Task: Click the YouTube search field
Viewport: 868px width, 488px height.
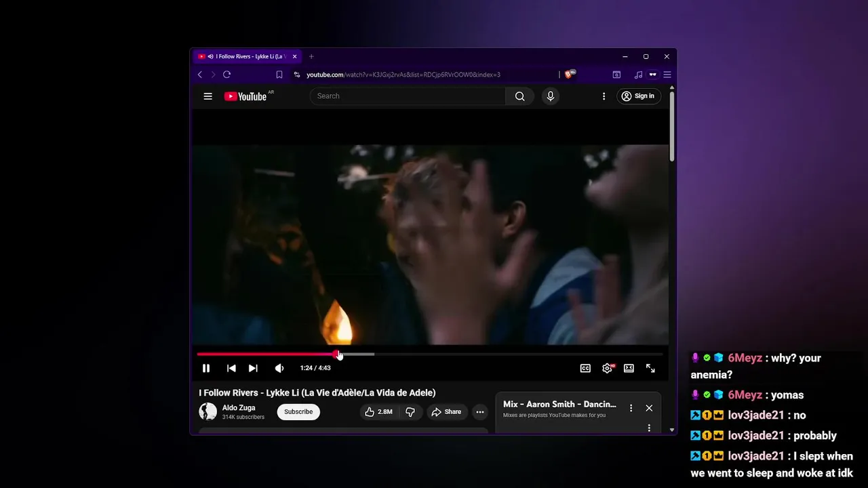Action: pyautogui.click(x=408, y=96)
